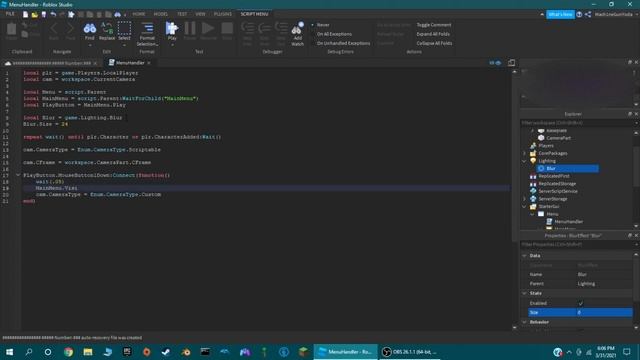Expand the CorePackages node in Explorer
This screenshot has height=360, width=640.
[524, 153]
